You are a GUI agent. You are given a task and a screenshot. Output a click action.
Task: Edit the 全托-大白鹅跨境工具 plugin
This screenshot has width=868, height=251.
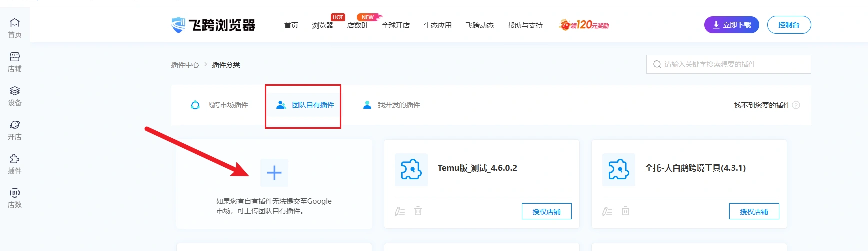[x=607, y=211]
